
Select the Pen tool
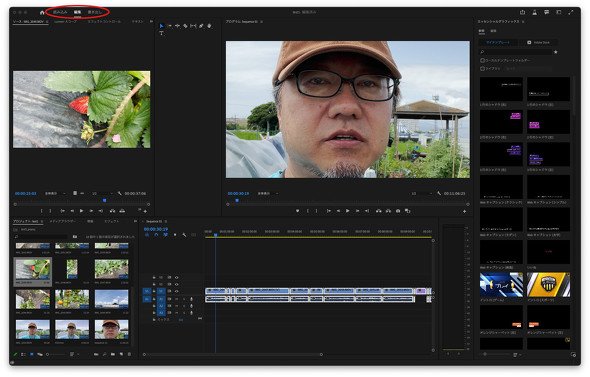(201, 26)
